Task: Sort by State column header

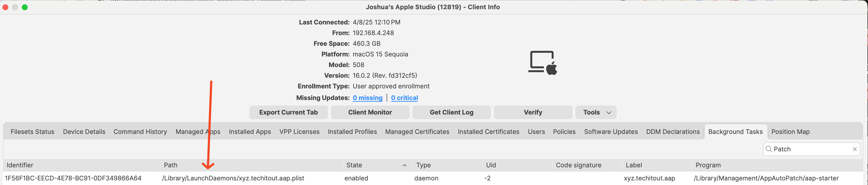Action: tap(377, 165)
